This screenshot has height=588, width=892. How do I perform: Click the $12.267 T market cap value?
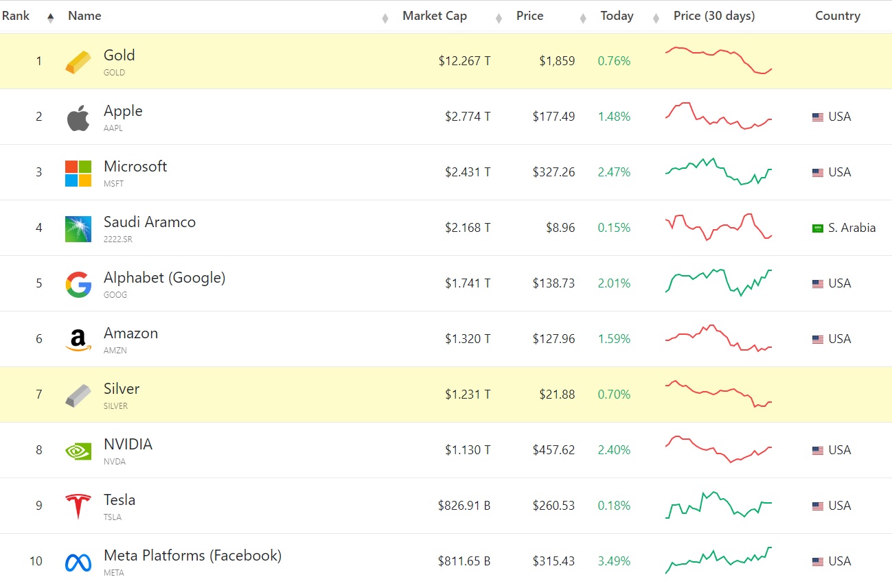(465, 61)
